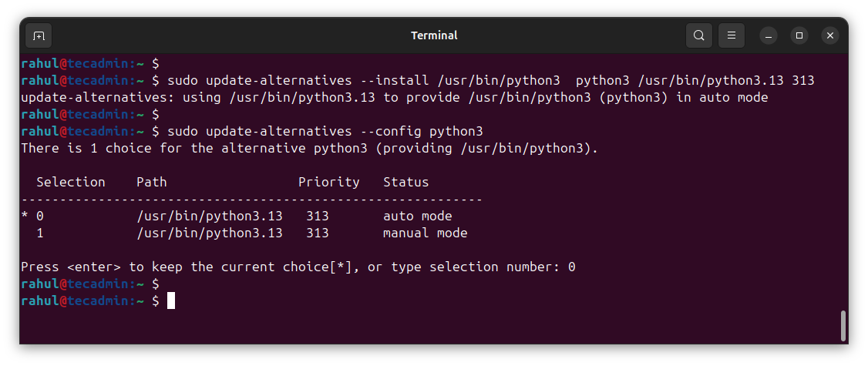The height and width of the screenshot is (366, 868).
Task: Close the Terminal window
Action: [x=830, y=35]
